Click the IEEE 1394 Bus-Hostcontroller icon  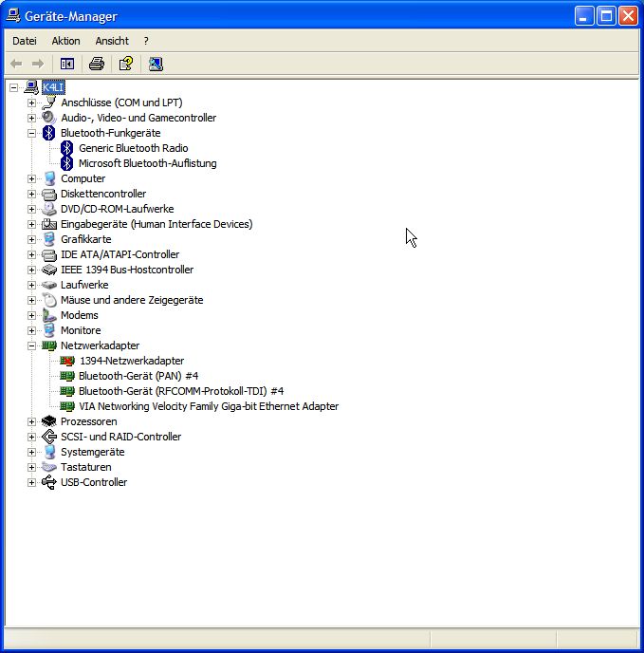pyautogui.click(x=49, y=270)
